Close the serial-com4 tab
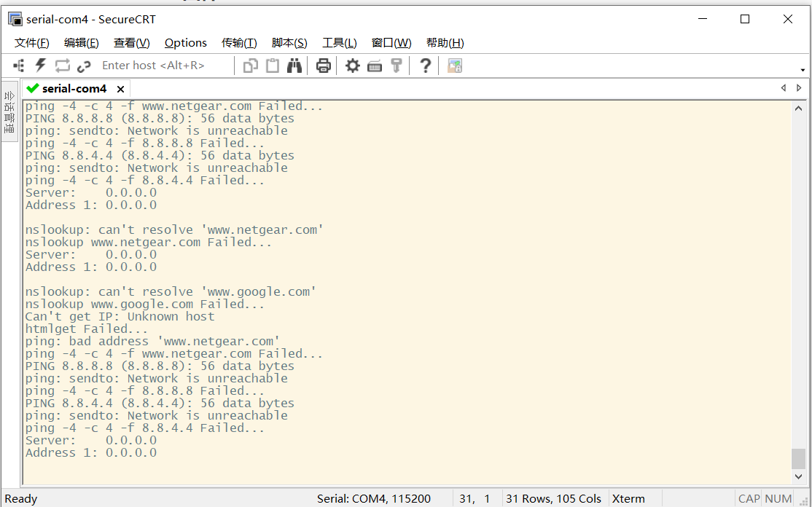812x507 pixels. (121, 89)
